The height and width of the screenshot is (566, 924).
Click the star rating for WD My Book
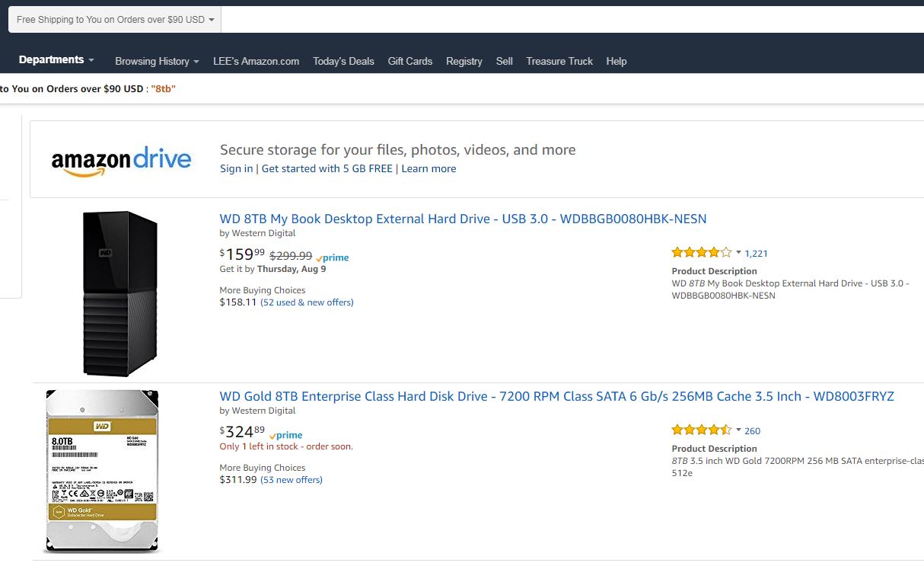tap(702, 253)
